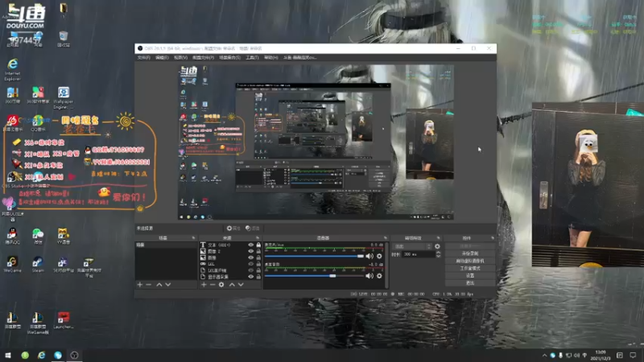
Task: Open settings gear of first audio channel
Action: click(x=379, y=256)
